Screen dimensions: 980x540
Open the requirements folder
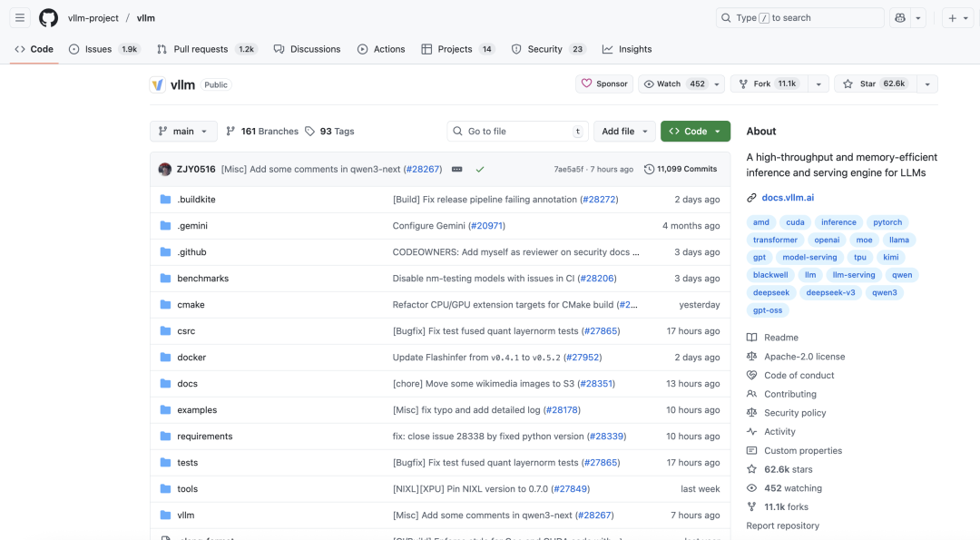click(205, 437)
